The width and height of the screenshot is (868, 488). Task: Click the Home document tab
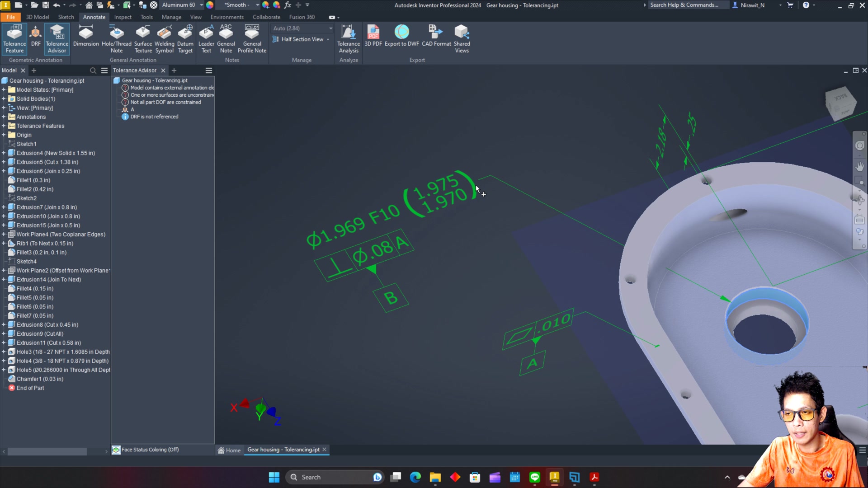(x=229, y=450)
